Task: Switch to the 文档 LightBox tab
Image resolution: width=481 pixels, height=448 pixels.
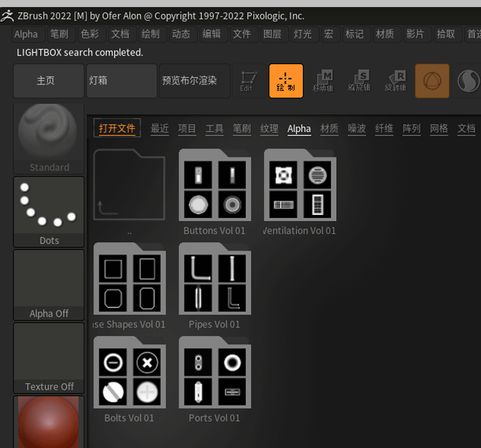Action: pyautogui.click(x=466, y=128)
